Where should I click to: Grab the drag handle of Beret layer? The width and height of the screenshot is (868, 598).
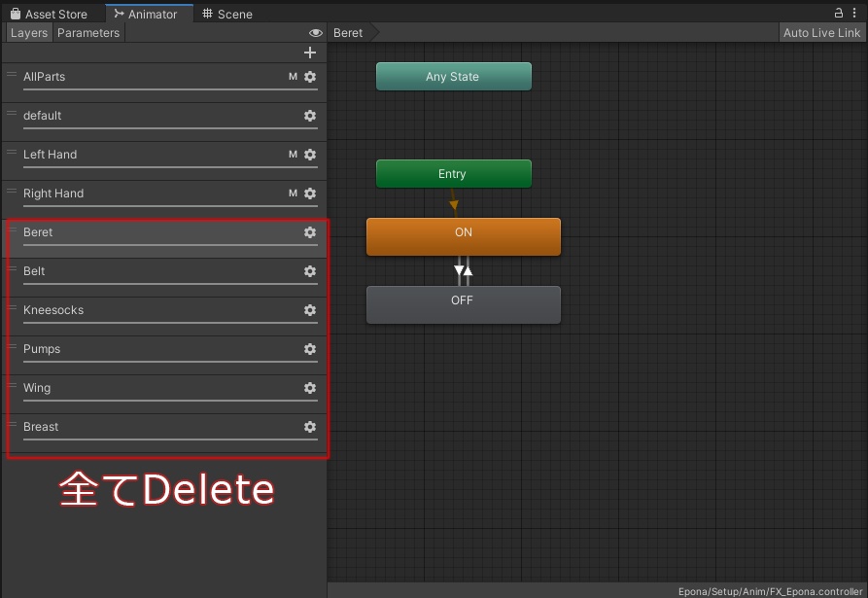(12, 229)
